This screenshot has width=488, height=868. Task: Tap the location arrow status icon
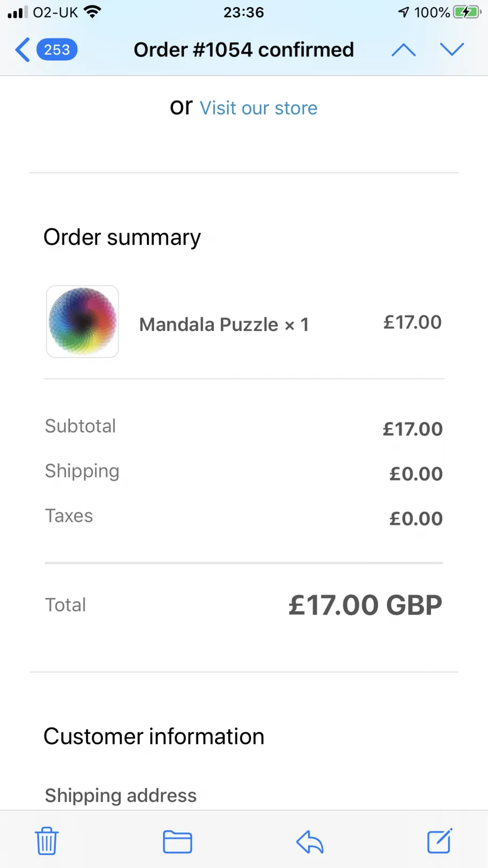404,12
